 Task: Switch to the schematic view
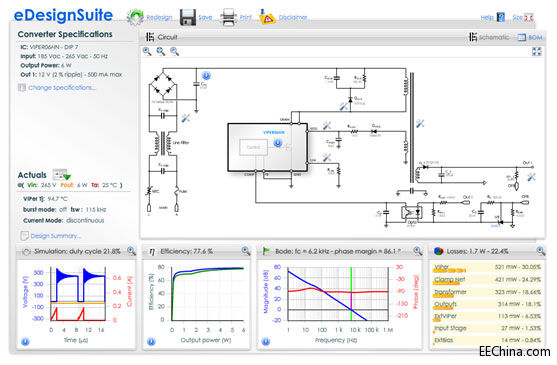click(489, 37)
